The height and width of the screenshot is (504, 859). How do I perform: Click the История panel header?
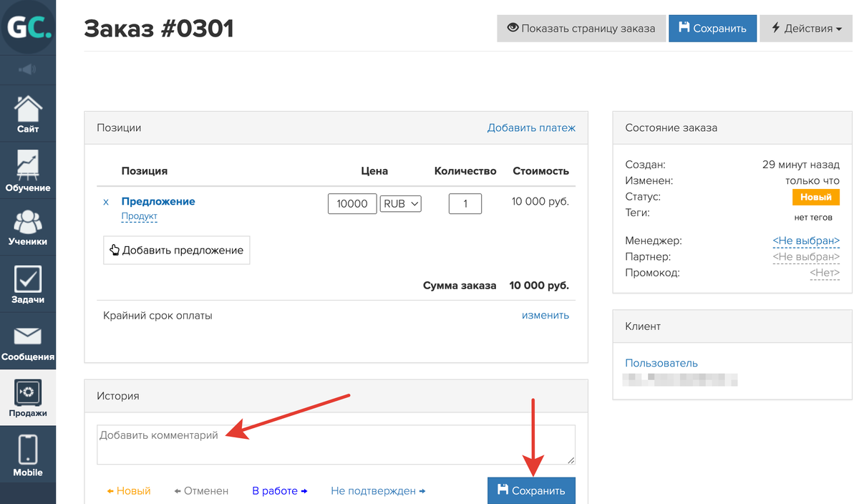tap(336, 396)
